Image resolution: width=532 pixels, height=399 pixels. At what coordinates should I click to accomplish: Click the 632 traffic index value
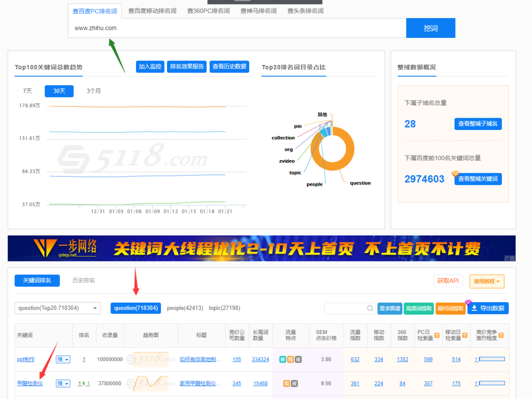355,359
